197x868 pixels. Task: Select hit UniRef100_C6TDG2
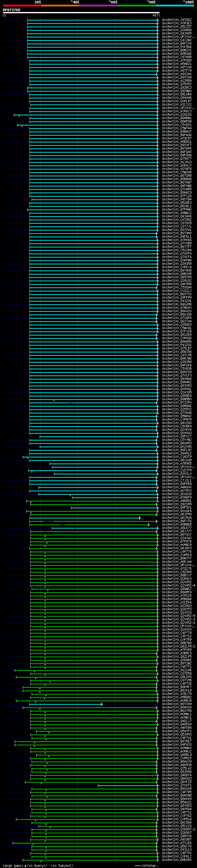click(176, 20)
